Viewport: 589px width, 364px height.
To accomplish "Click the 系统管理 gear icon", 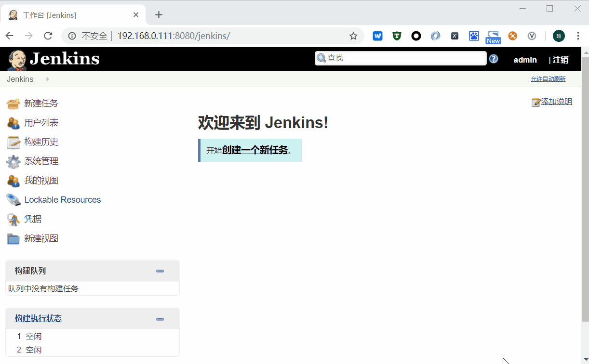I will coord(13,161).
